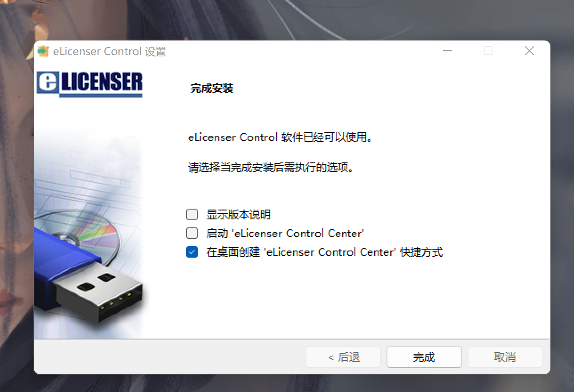This screenshot has height=392, width=574.
Task: Minimize the eLicenser setup window
Action: (x=448, y=51)
